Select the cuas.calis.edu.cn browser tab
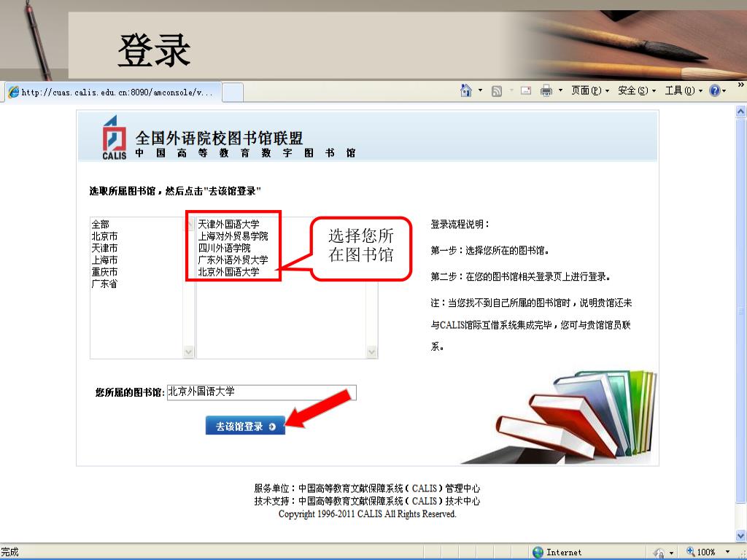 (x=113, y=93)
